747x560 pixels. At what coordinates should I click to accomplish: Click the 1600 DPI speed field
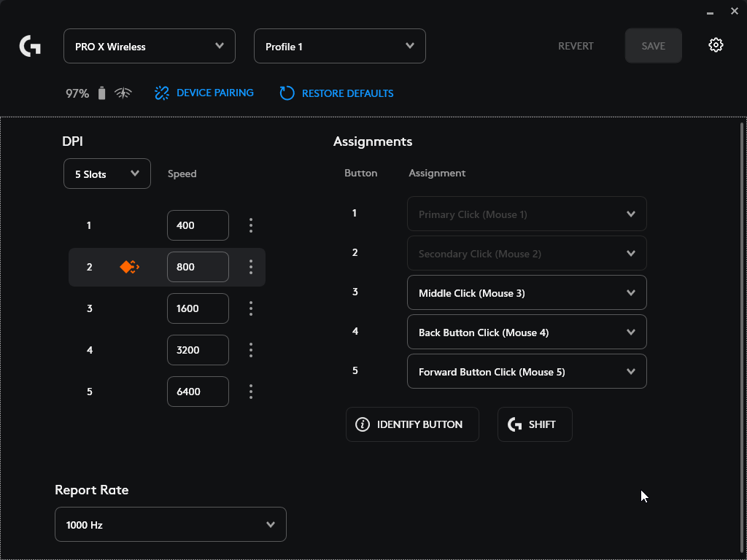point(198,308)
